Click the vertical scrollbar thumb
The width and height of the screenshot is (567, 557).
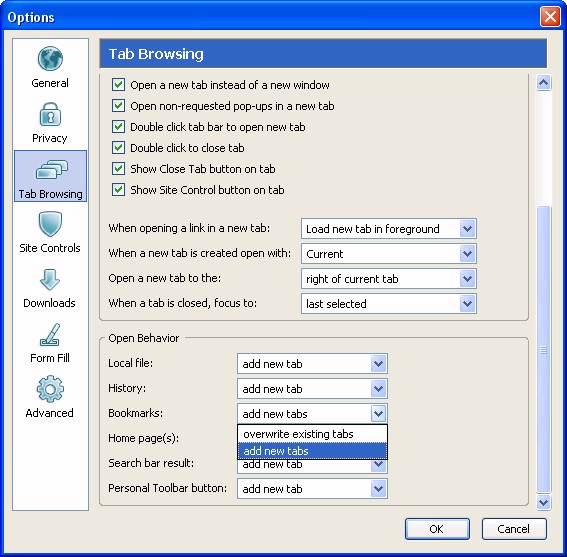tap(543, 349)
